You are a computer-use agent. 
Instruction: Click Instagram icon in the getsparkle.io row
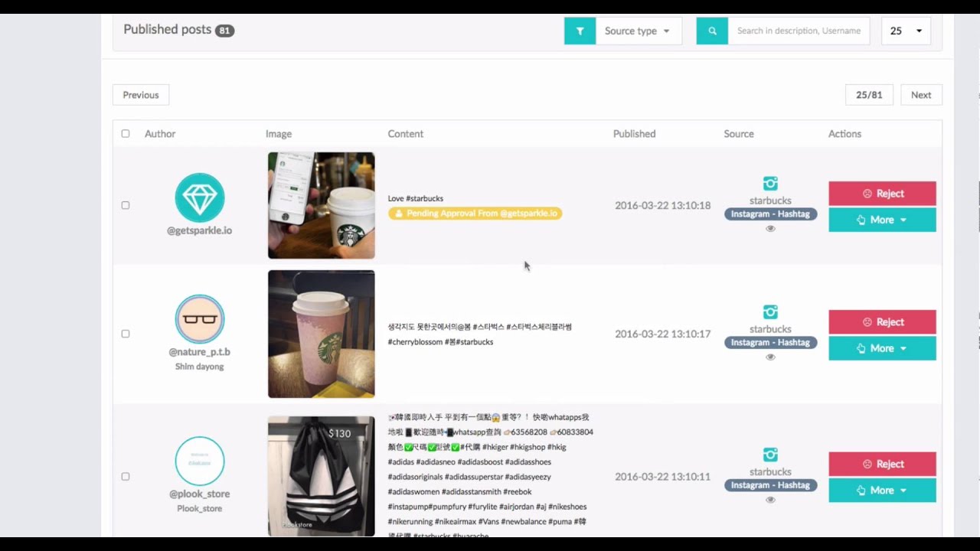(x=770, y=184)
